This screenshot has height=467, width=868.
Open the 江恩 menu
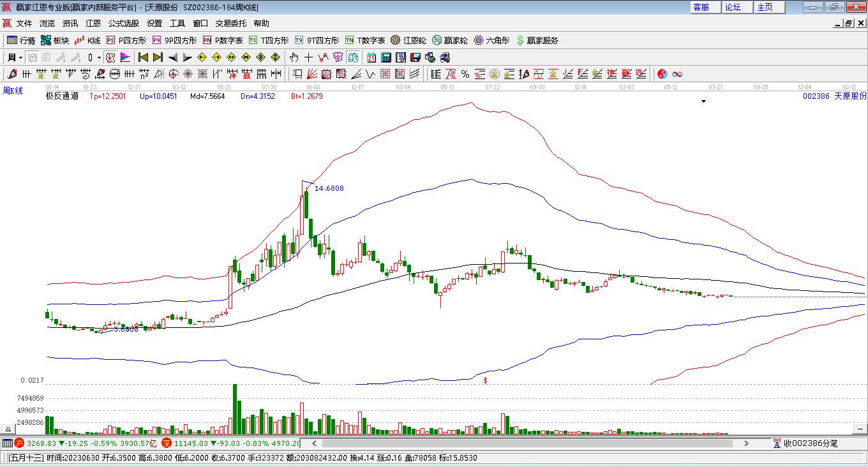(x=93, y=24)
